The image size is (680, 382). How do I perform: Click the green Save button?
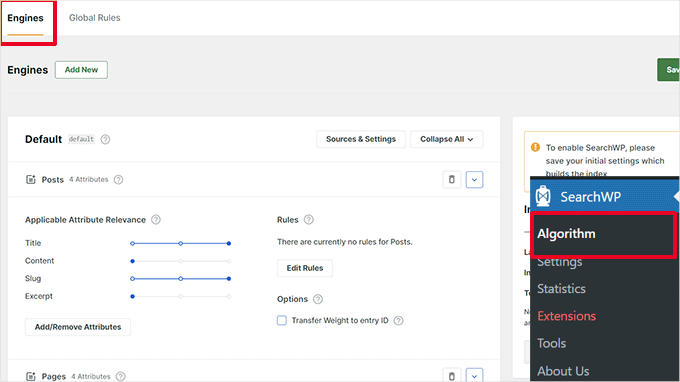[x=668, y=70]
